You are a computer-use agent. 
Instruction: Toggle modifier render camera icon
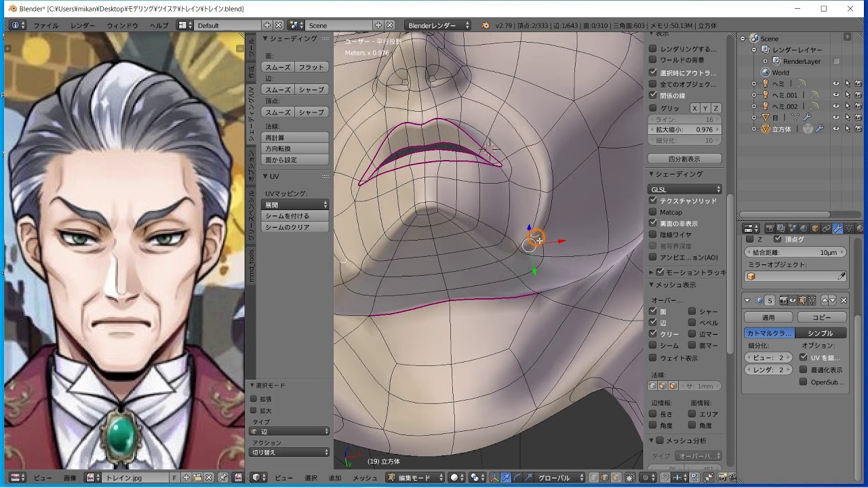pyautogui.click(x=783, y=300)
